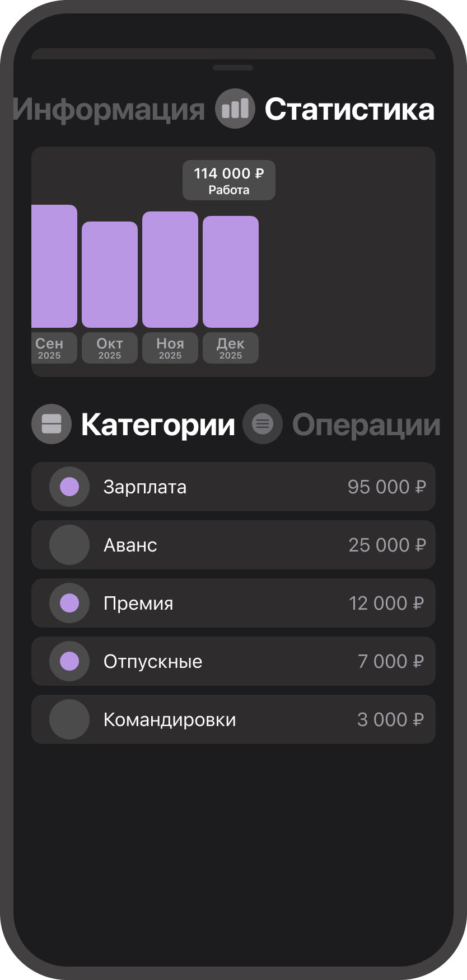Click the purple dot next to Отпускные
Image resolution: width=467 pixels, height=980 pixels.
tap(69, 661)
